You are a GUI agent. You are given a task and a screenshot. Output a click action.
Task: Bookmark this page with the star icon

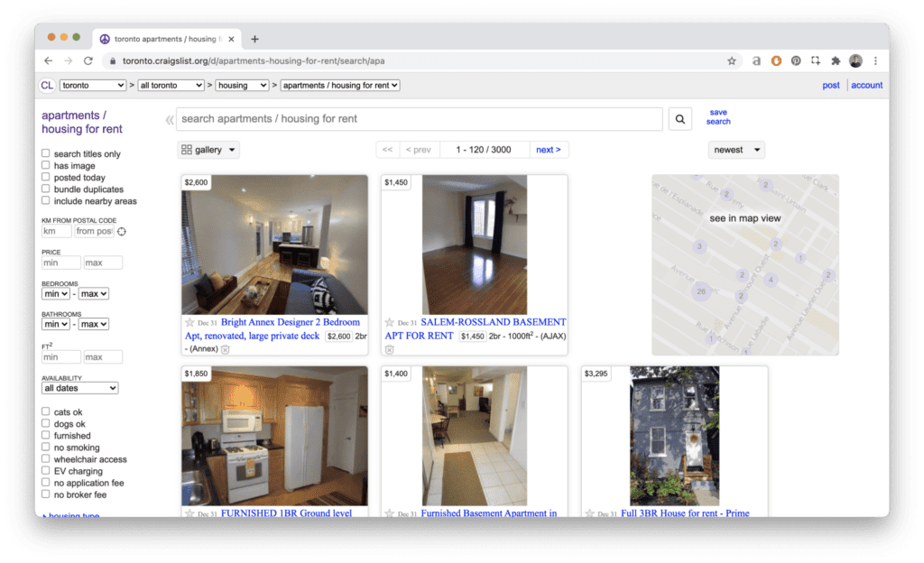pyautogui.click(x=732, y=61)
